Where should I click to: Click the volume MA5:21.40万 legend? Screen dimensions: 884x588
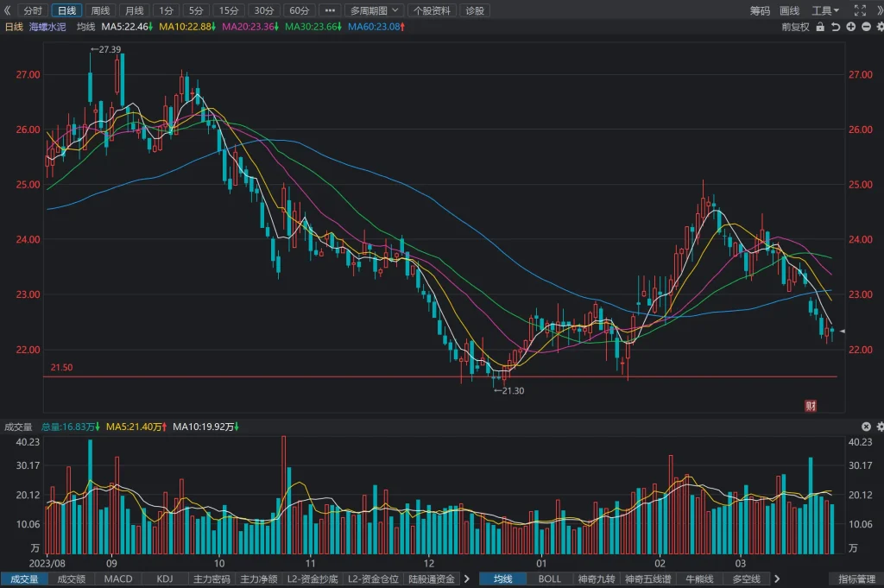tap(136, 427)
